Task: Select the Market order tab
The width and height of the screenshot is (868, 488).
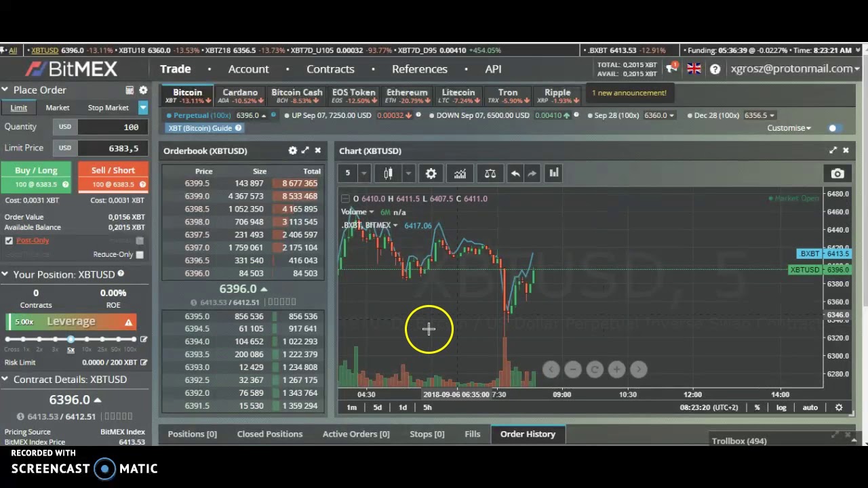Action: click(58, 107)
